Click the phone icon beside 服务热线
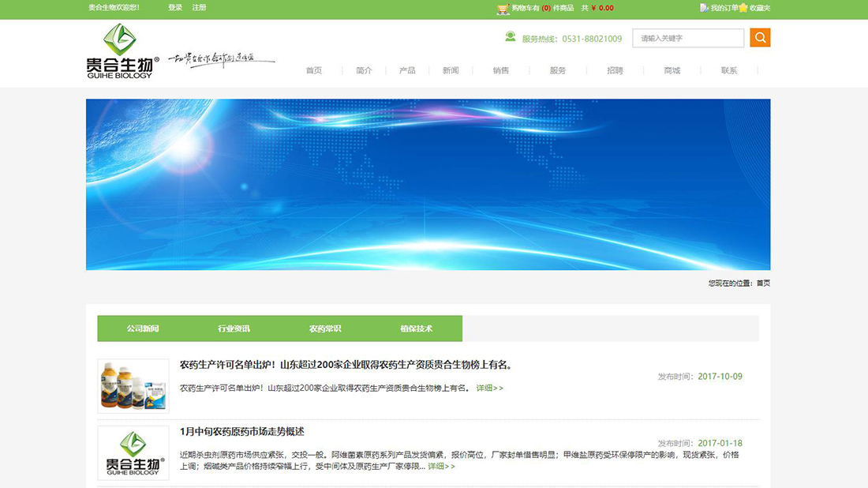868x488 pixels. click(510, 37)
